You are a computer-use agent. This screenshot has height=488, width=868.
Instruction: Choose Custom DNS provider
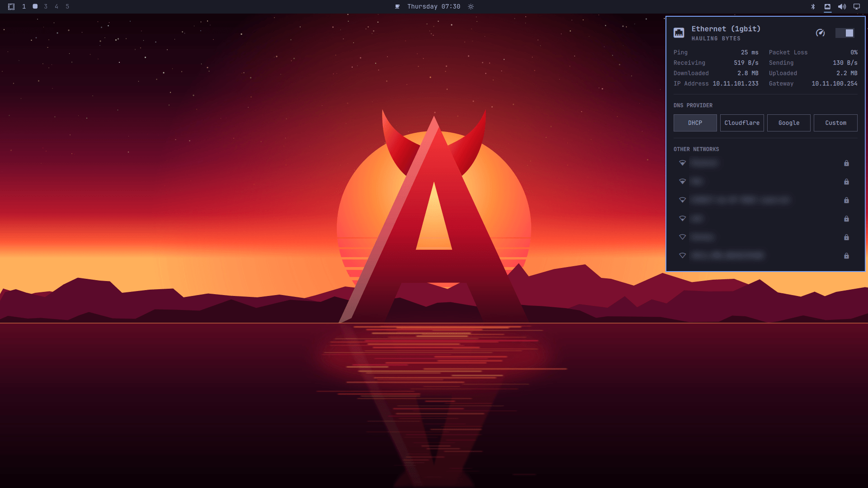(x=835, y=123)
